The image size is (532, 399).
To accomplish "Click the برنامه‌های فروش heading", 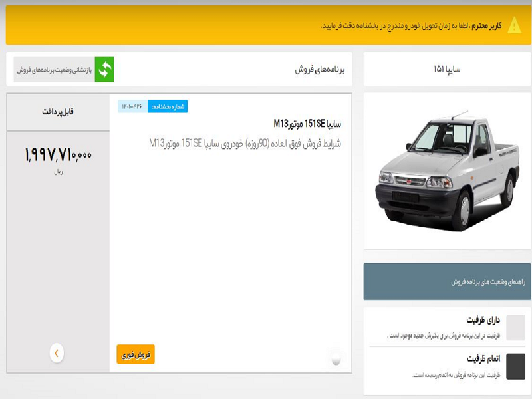I will coord(320,70).
